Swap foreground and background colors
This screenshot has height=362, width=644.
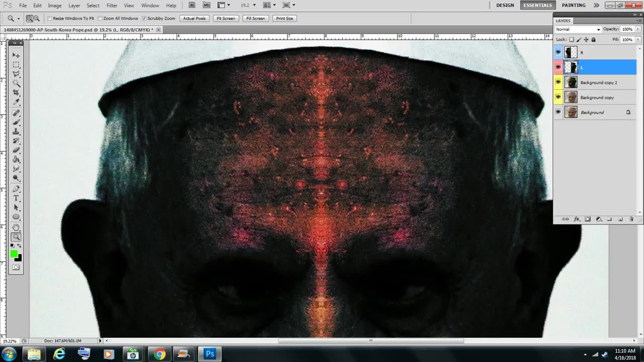[19, 245]
